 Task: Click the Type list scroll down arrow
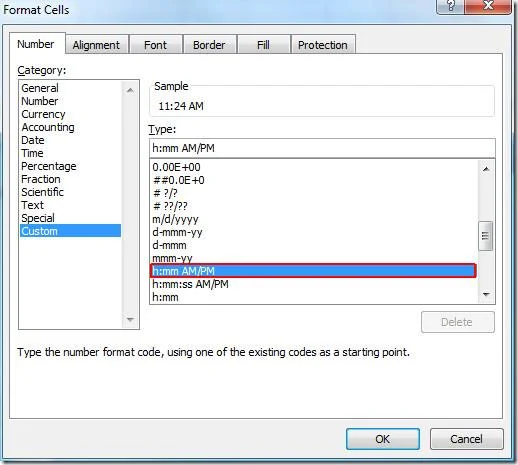point(486,294)
